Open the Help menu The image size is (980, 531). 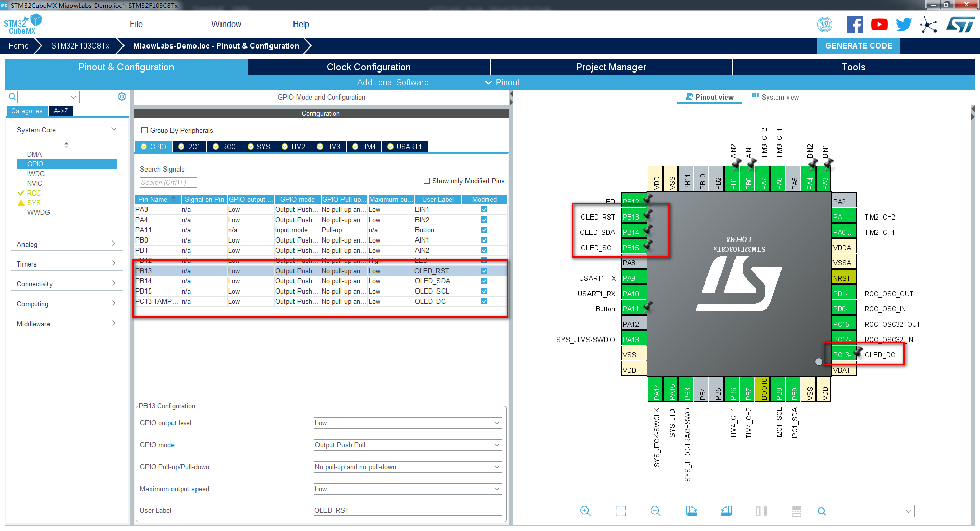pos(301,24)
